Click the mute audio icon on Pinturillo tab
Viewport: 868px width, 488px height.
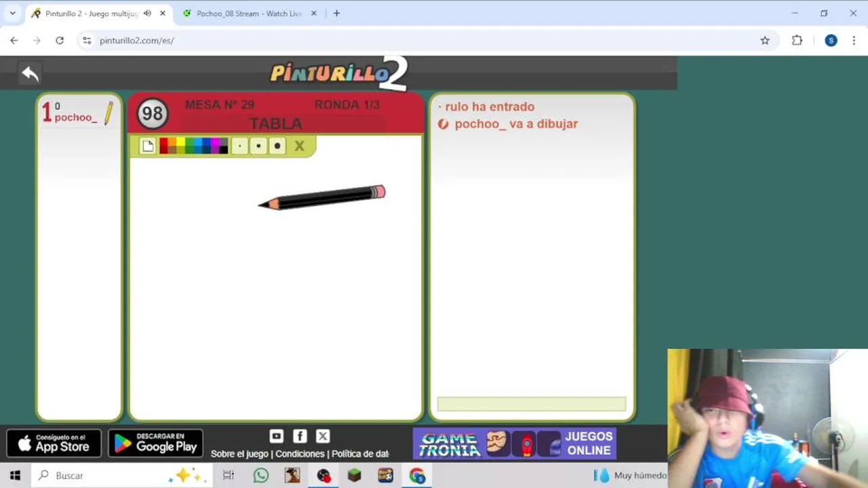click(x=147, y=13)
